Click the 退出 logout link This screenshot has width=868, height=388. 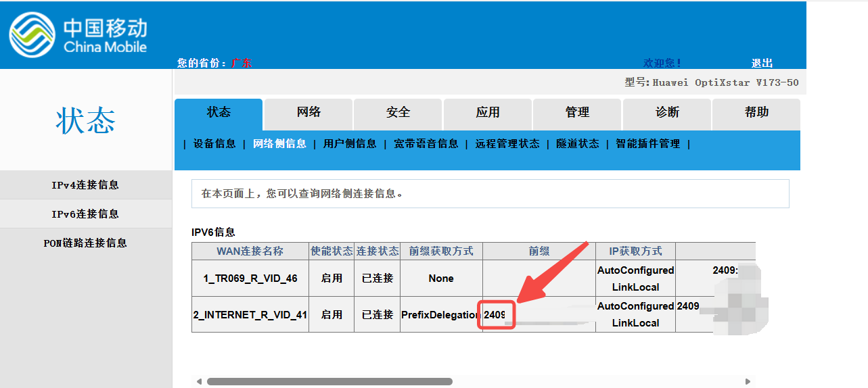[762, 63]
